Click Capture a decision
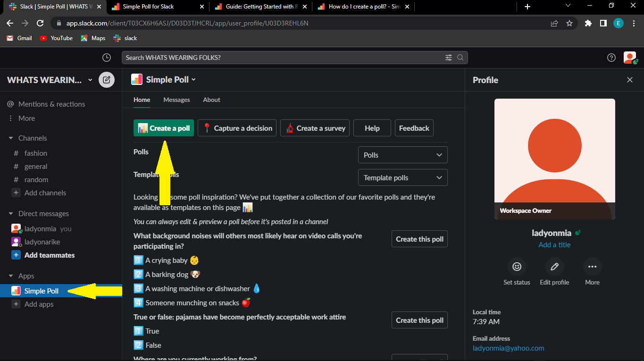The image size is (644, 361). [237, 128]
